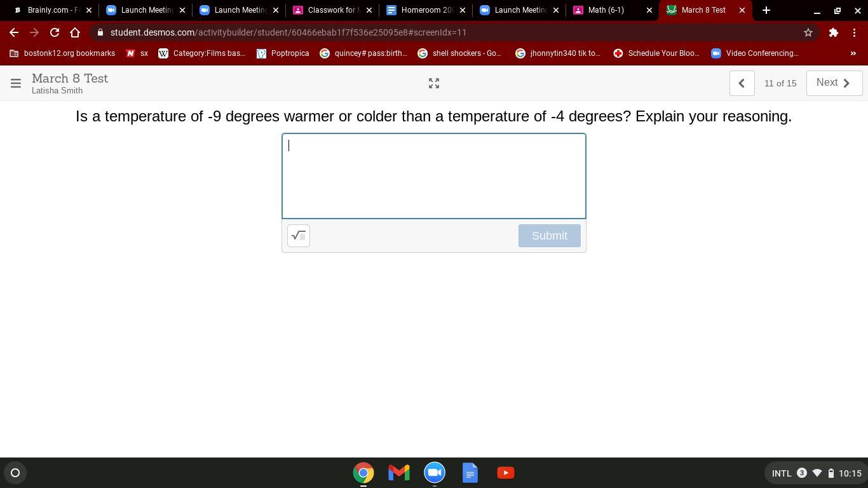Close the Brainly.com tab
The image size is (868, 488).
(88, 10)
